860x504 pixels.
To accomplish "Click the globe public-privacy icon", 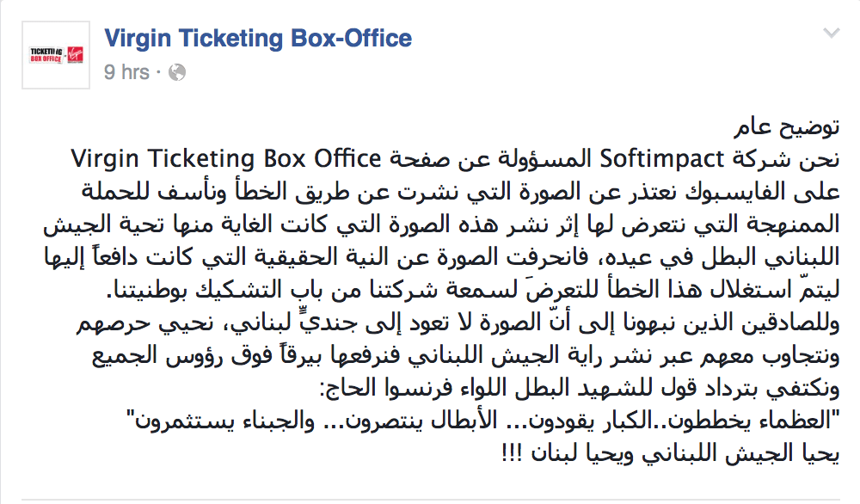I will (177, 73).
